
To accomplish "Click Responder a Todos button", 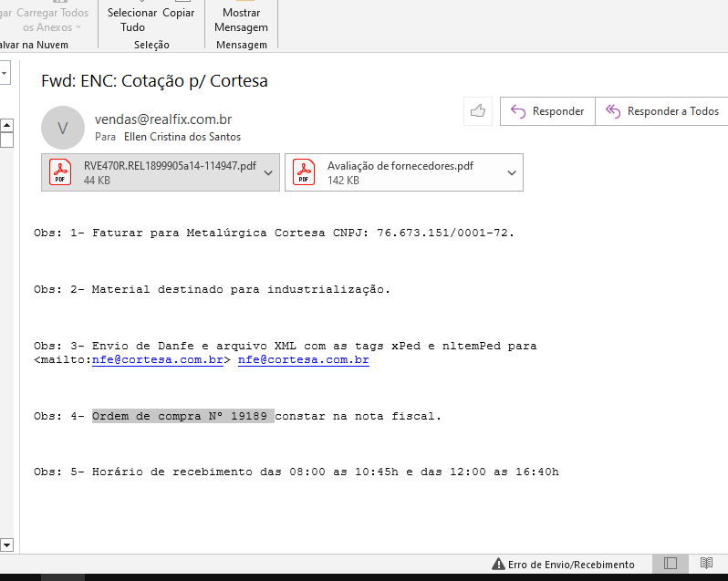I will tap(662, 111).
